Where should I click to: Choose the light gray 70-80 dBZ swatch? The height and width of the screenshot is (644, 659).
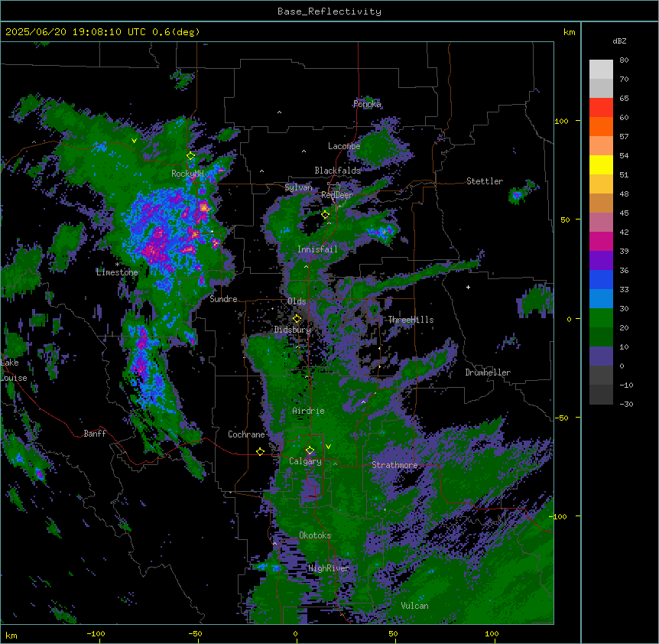tap(601, 70)
